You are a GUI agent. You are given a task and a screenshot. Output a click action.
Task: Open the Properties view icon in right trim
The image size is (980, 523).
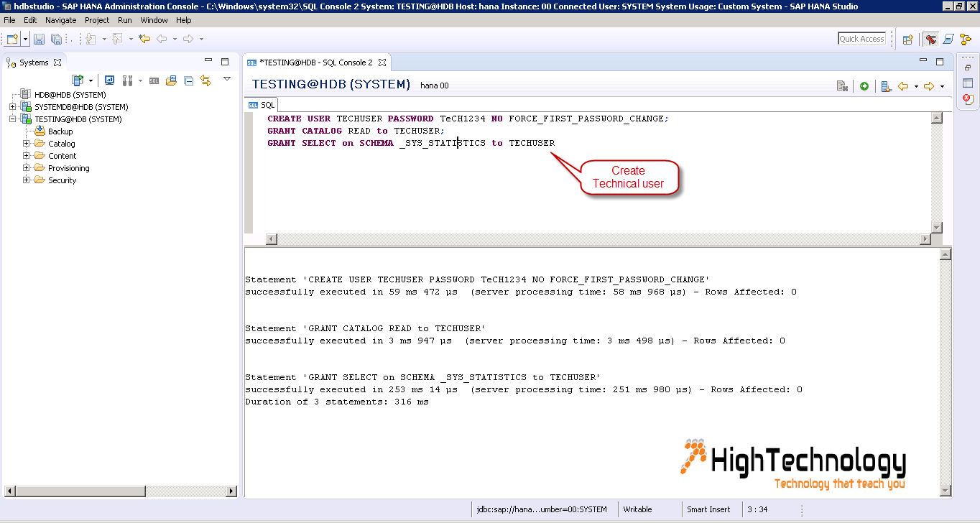click(968, 83)
